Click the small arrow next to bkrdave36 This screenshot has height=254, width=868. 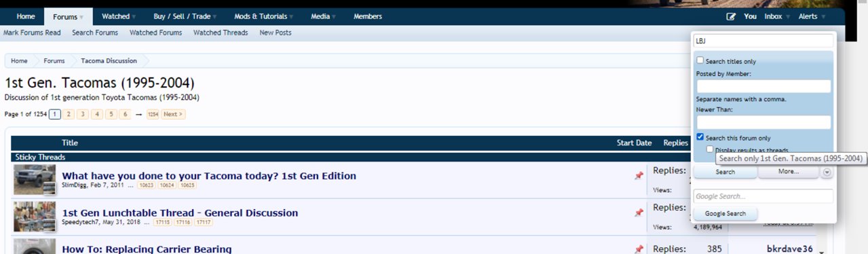click(x=822, y=252)
